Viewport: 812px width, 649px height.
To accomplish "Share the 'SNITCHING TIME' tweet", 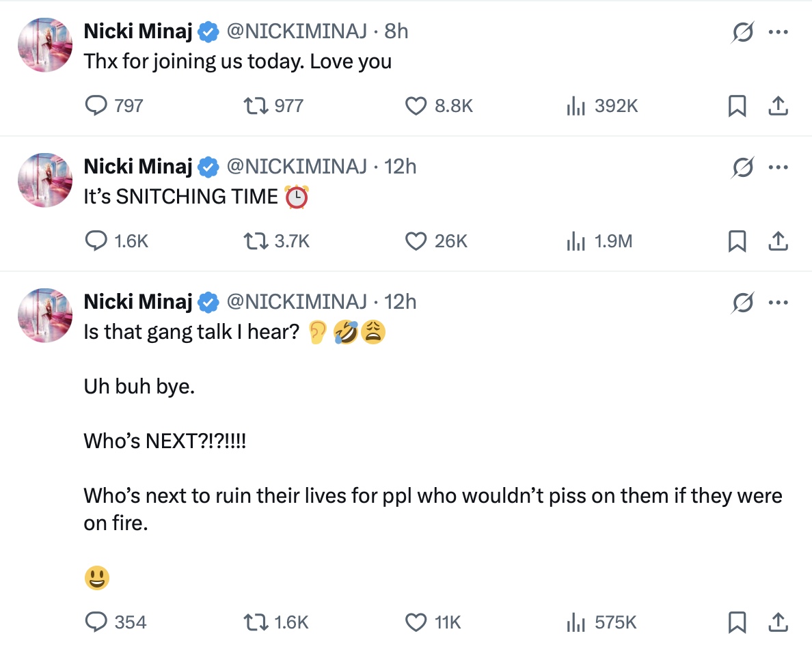I will pyautogui.click(x=778, y=241).
